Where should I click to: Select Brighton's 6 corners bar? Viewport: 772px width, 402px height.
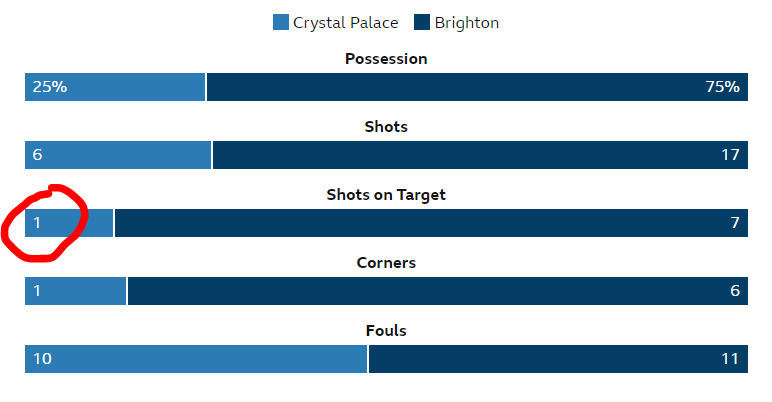(x=438, y=291)
